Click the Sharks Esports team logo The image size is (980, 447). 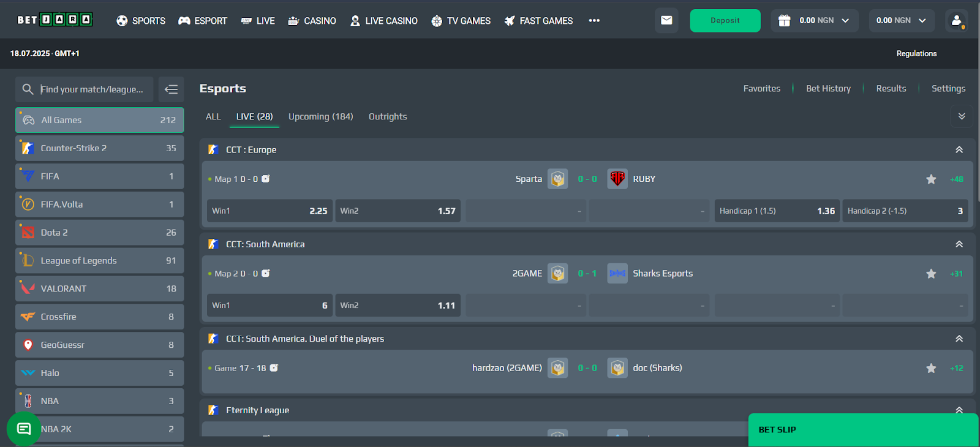617,273
